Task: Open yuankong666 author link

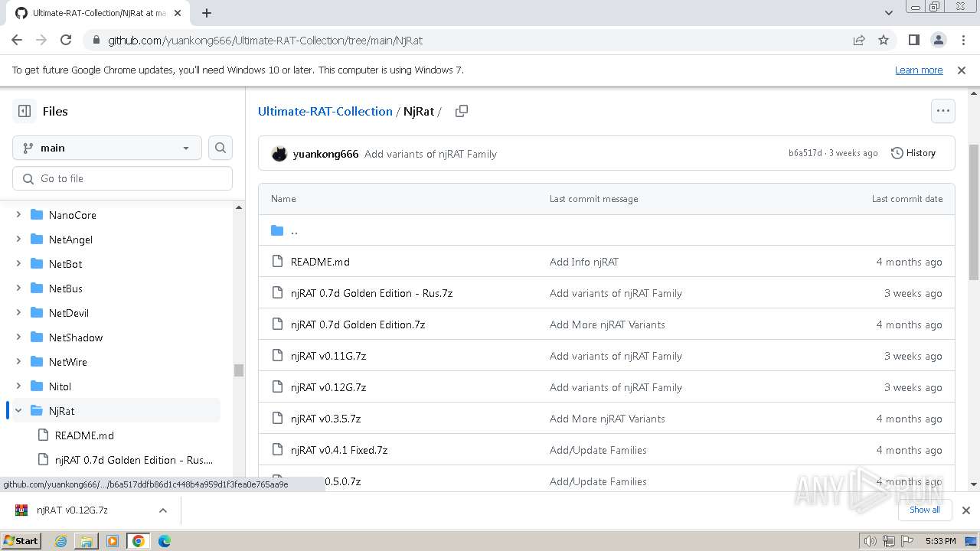Action: (x=325, y=154)
